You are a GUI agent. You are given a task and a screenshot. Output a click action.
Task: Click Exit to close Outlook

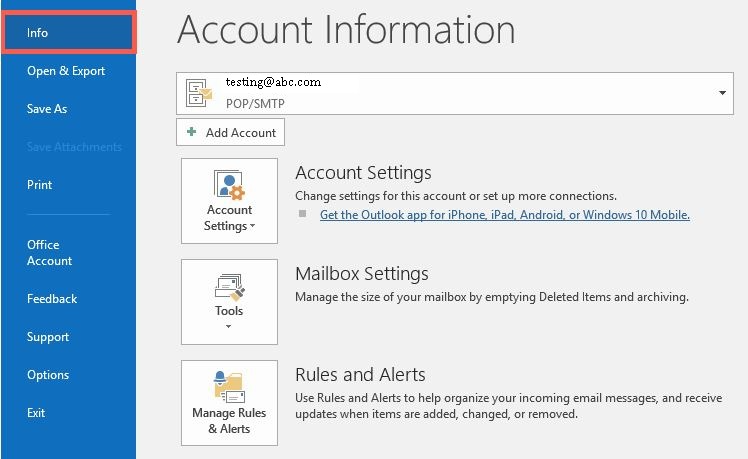click(36, 413)
